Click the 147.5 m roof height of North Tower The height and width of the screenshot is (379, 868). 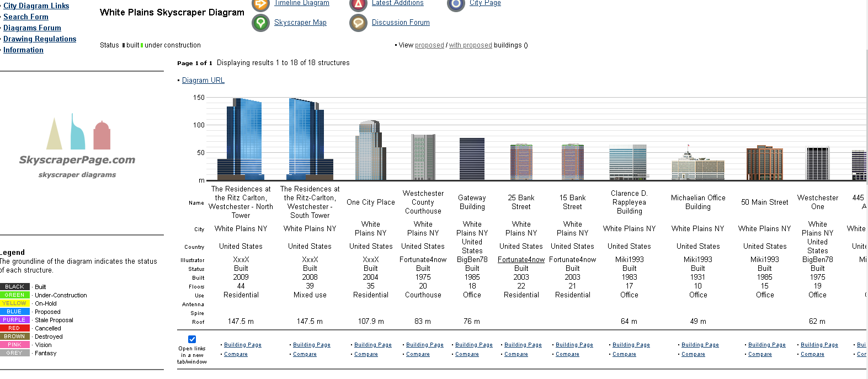click(x=241, y=321)
